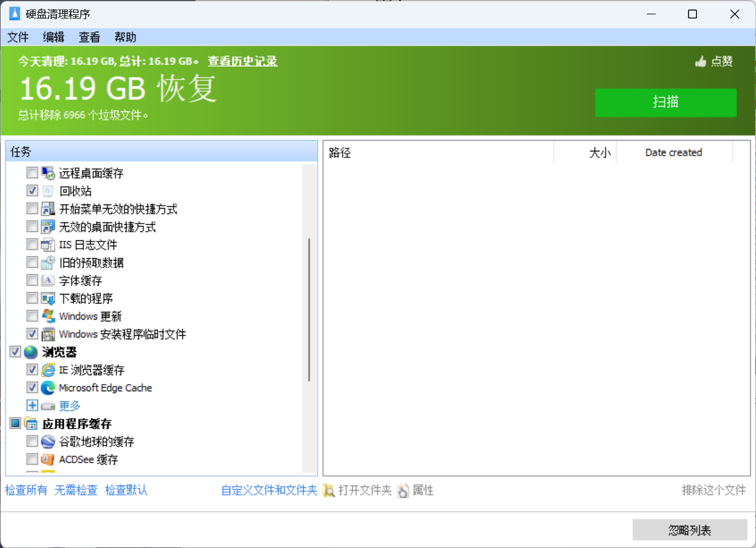The width and height of the screenshot is (756, 548).
Task: Click the browsers (浏览器) globe icon
Action: pos(31,352)
